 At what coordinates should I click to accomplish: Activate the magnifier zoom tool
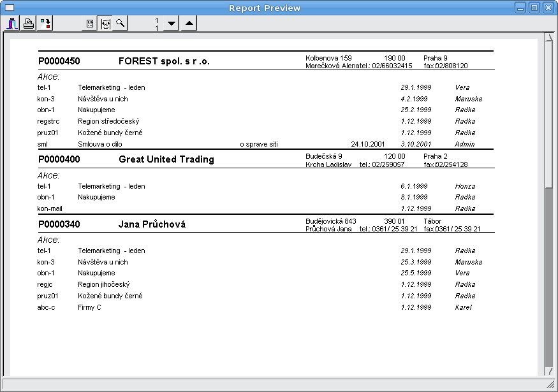tap(121, 24)
